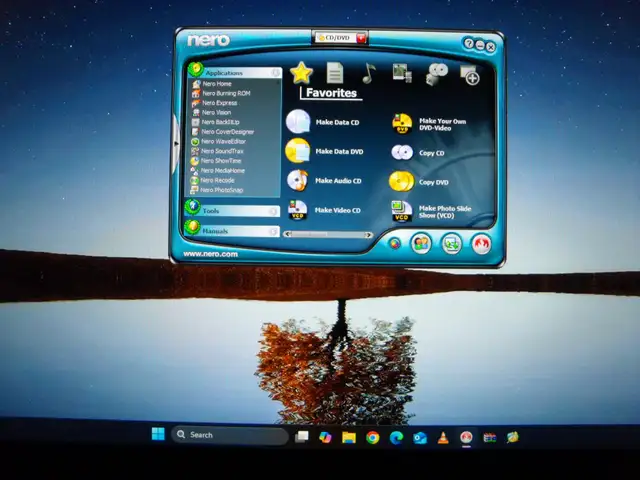Open the Photo and Video category icon
This screenshot has width=640, height=480.
pos(402,73)
